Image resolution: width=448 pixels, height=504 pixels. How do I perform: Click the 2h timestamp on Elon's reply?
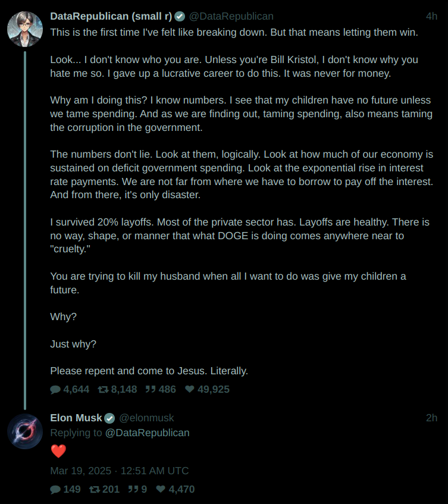pyautogui.click(x=431, y=418)
